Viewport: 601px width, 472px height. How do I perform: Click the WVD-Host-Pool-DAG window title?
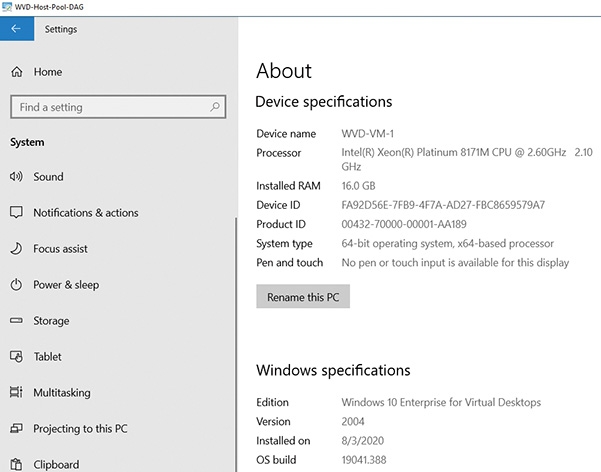click(49, 7)
